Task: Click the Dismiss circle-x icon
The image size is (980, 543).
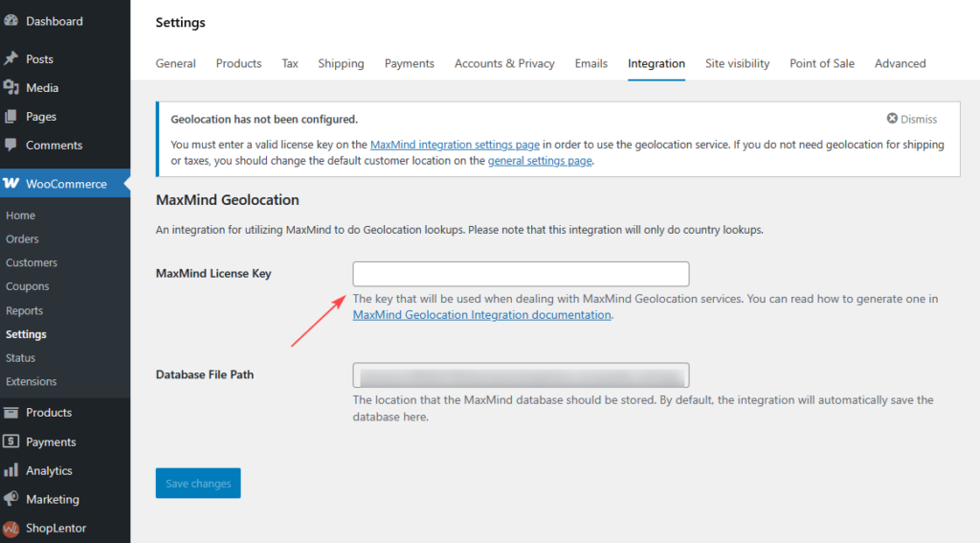Action: [892, 118]
